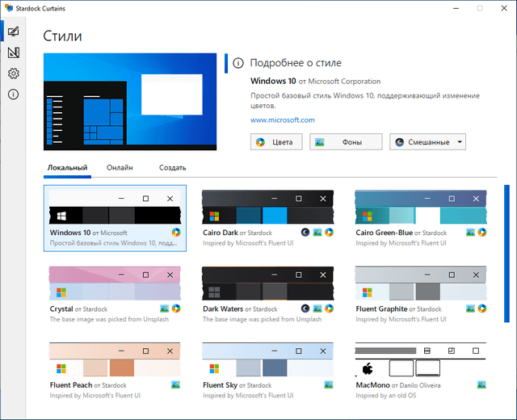
Task: Open the Styles section in the sidebar
Action: coord(13,32)
